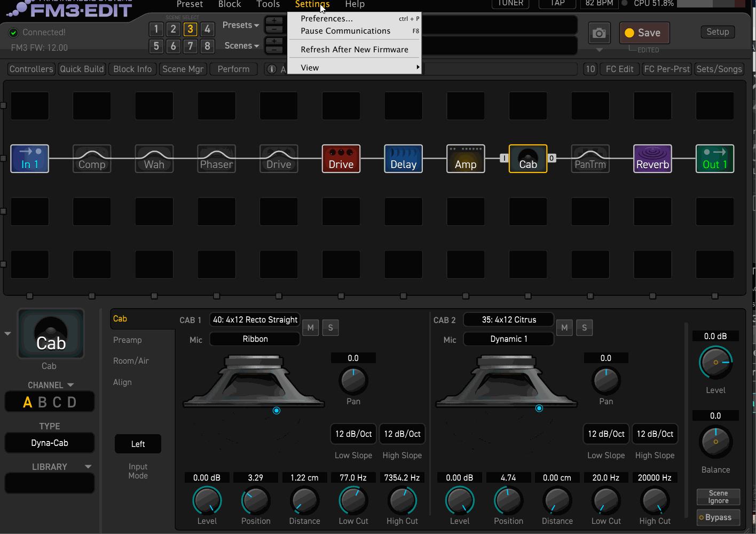The height and width of the screenshot is (534, 756).
Task: Open the Scenes dropdown
Action: tap(242, 45)
